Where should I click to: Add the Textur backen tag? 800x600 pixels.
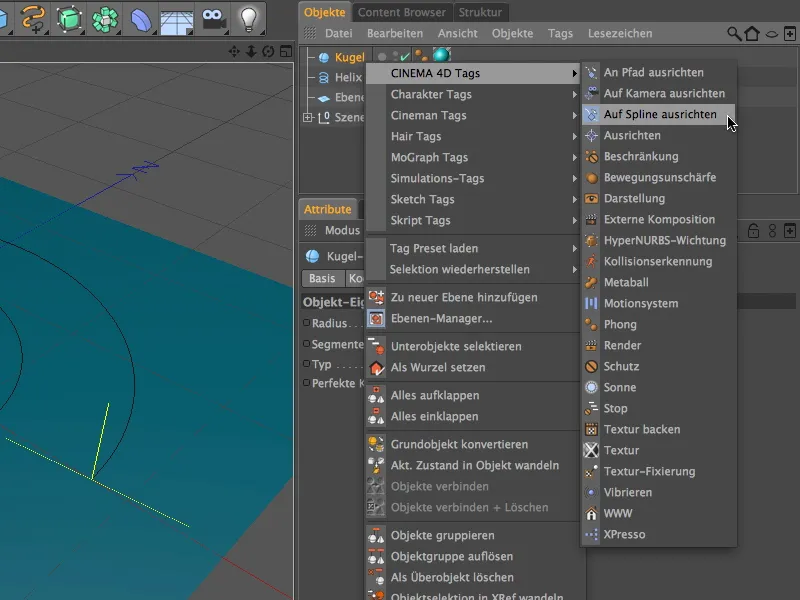tap(658, 429)
